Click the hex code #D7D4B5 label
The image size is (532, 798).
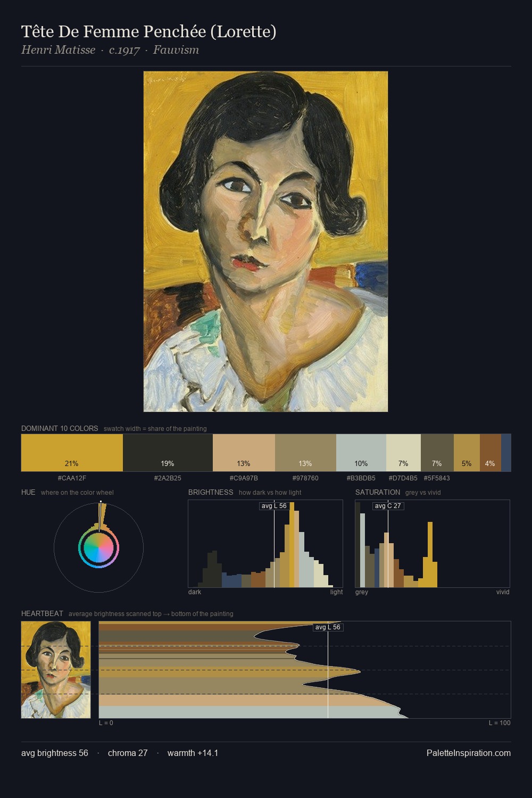[403, 478]
